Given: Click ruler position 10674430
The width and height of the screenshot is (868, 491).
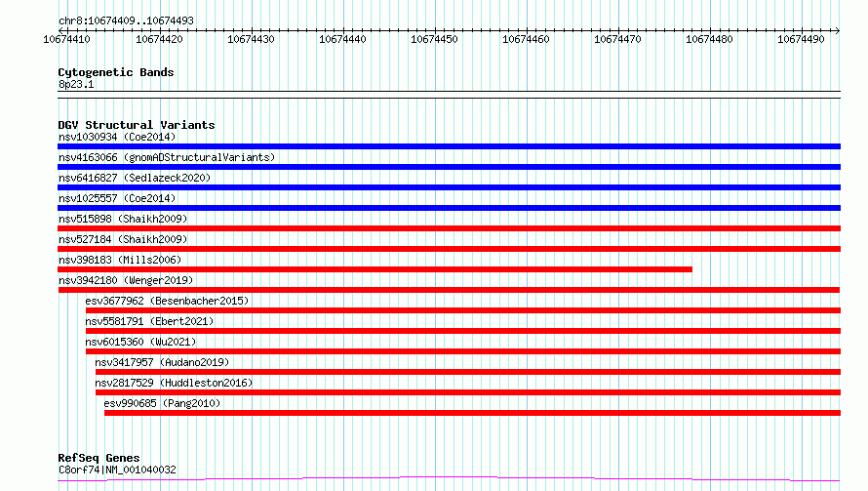Looking at the screenshot, I should point(251,39).
